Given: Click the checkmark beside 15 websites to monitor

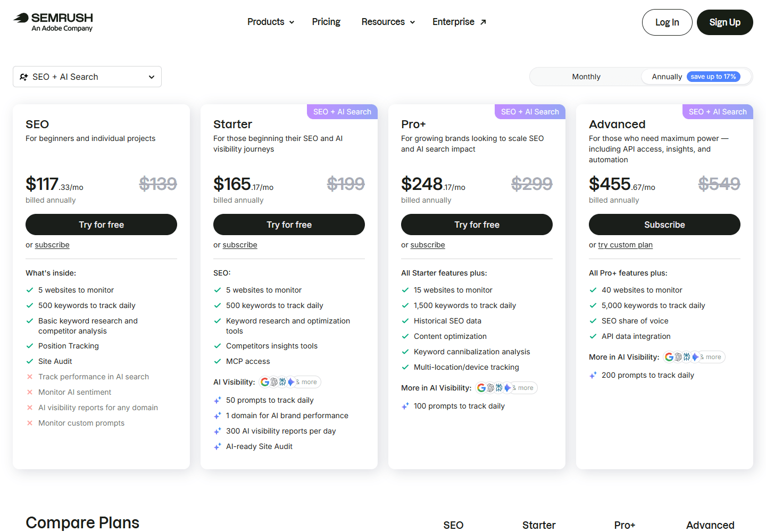Looking at the screenshot, I should 405,290.
